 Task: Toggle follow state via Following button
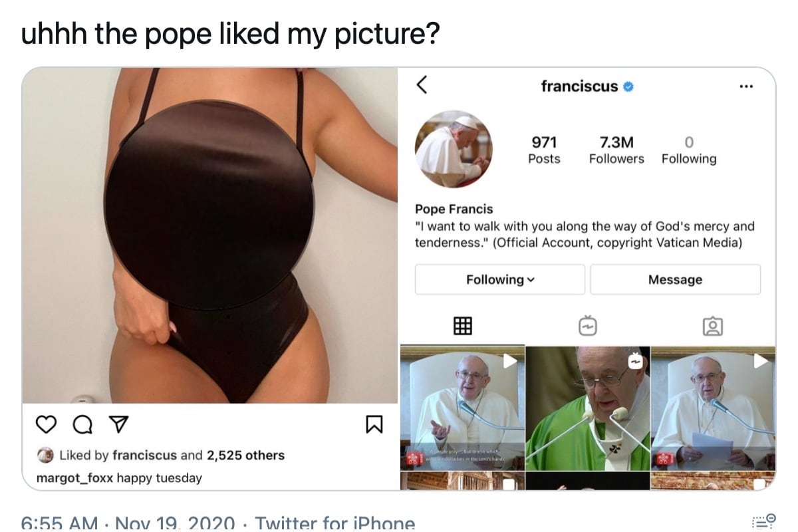point(499,279)
